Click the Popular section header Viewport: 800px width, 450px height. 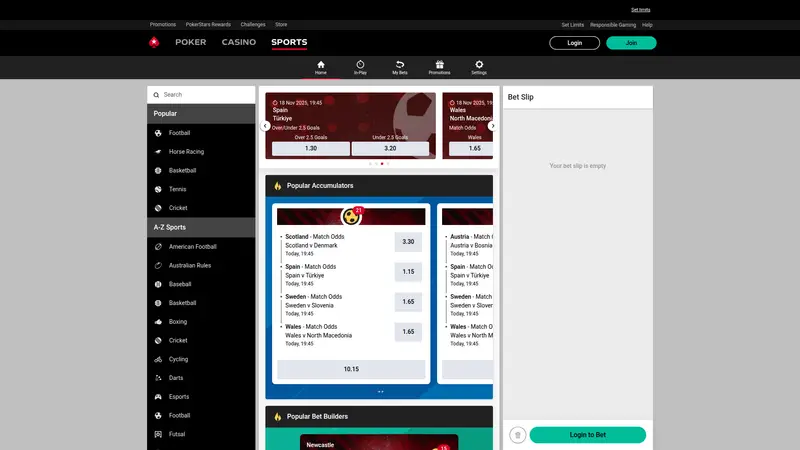[201, 114]
